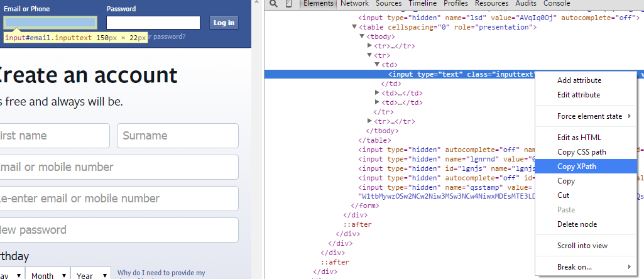Open the Audits tab

tap(526, 3)
